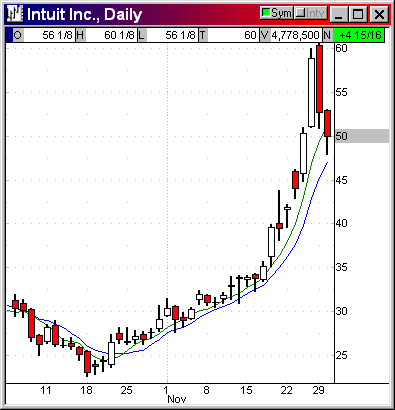395x410 pixels.
Task: Click the date label 25
Action: pos(126,390)
